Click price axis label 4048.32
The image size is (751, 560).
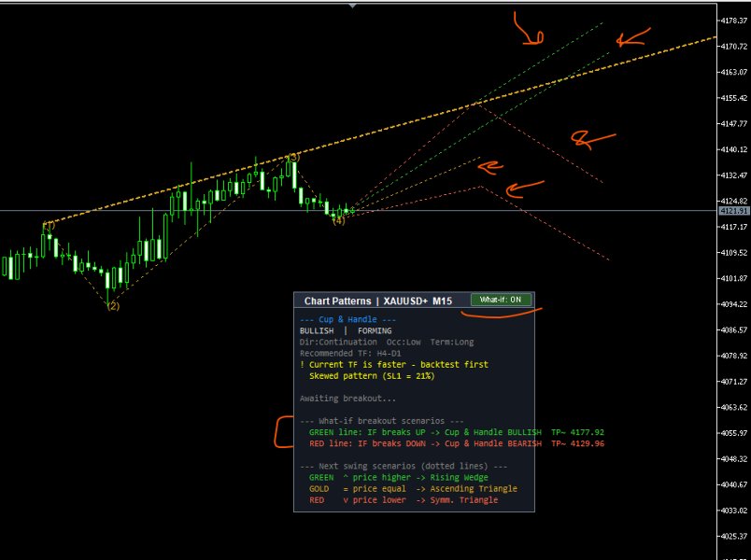click(x=734, y=459)
